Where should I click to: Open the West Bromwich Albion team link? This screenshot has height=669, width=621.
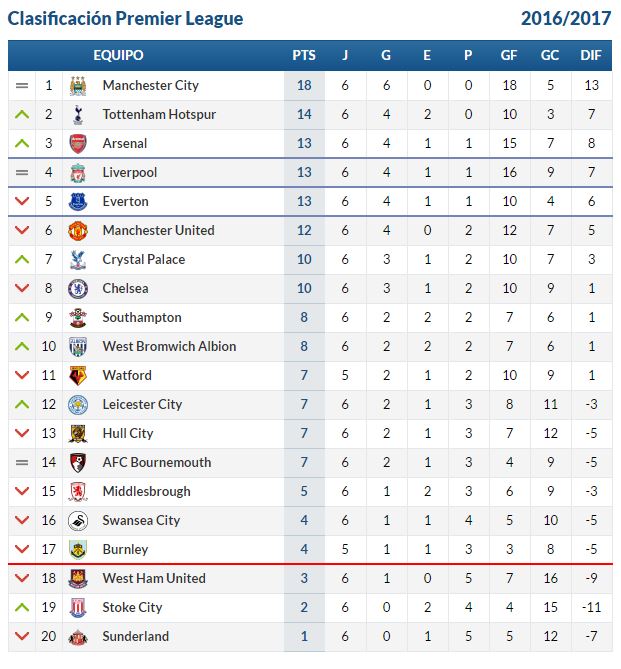(x=169, y=346)
